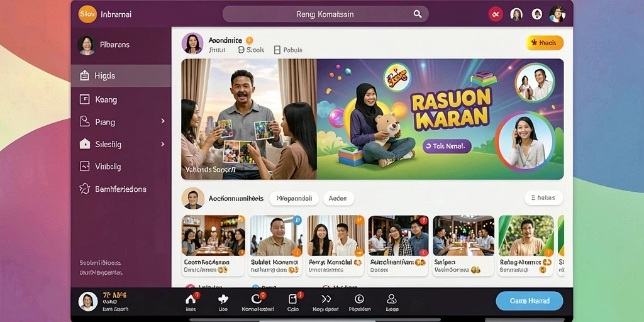Open the Sulalet Konemai card thumbnail

[x=277, y=235]
